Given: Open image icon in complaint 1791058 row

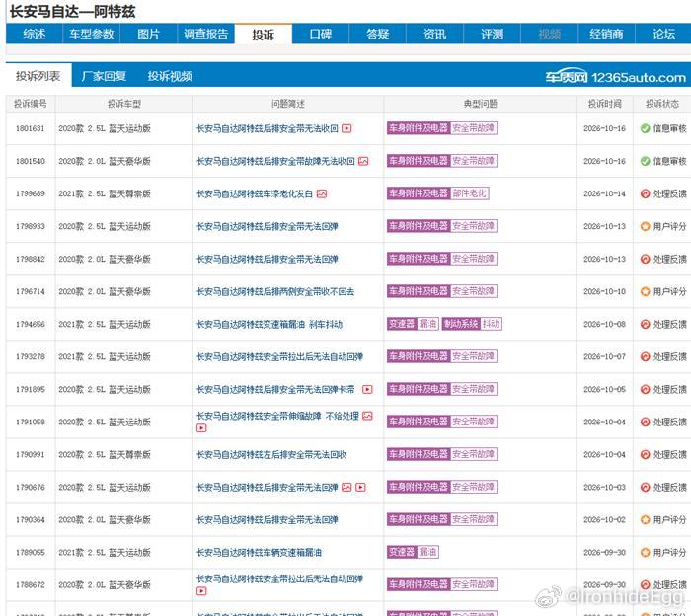Looking at the screenshot, I should coord(367,416).
